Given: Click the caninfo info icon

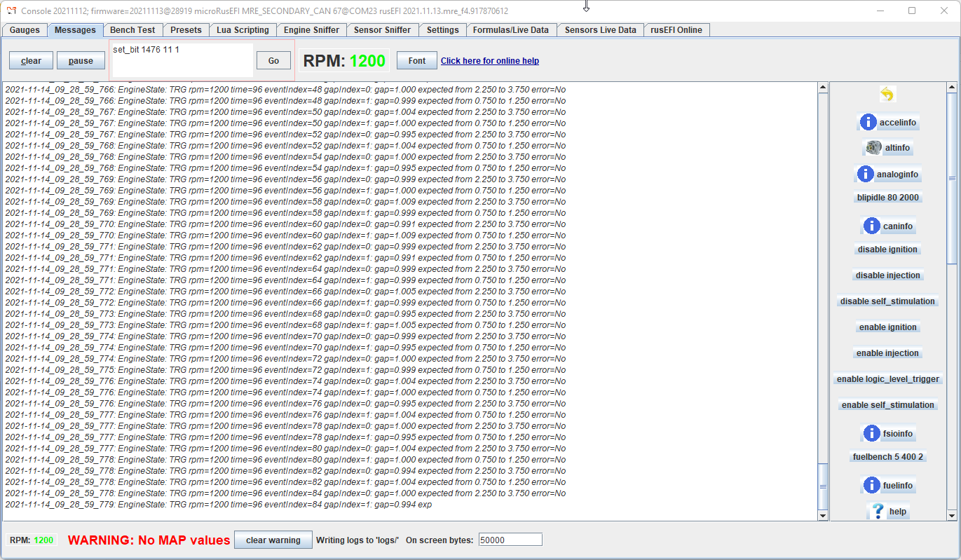Looking at the screenshot, I should pyautogui.click(x=871, y=226).
